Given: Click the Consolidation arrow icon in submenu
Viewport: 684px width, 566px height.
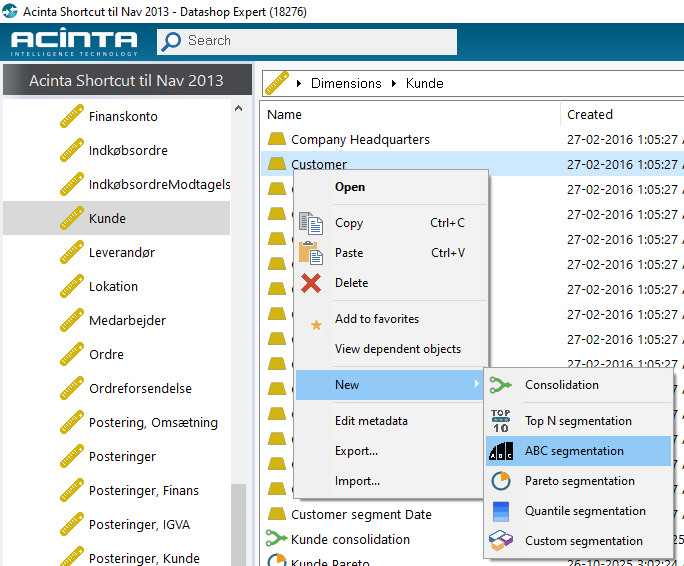Looking at the screenshot, I should tap(500, 385).
